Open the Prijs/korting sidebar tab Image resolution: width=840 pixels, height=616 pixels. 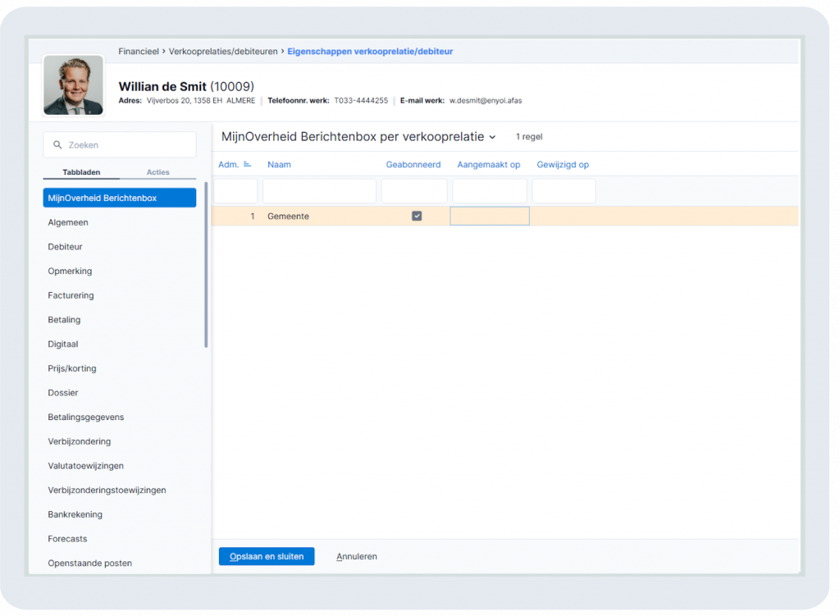[x=72, y=368]
